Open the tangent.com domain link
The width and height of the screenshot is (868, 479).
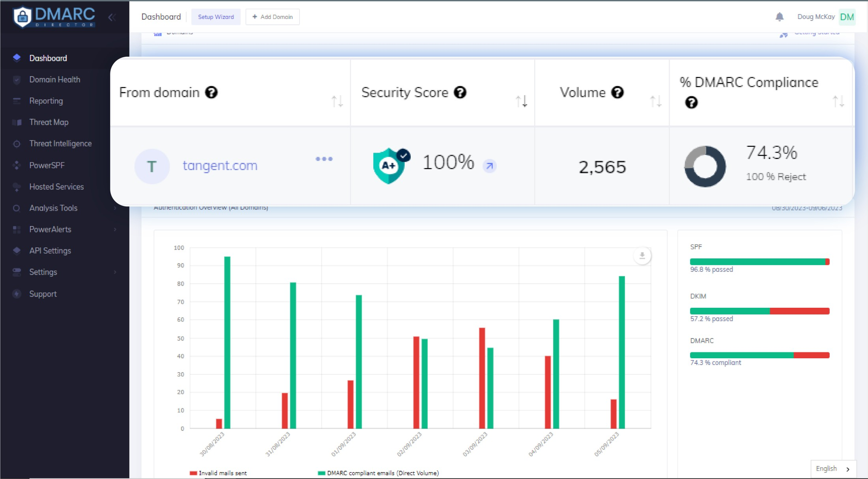tap(220, 165)
